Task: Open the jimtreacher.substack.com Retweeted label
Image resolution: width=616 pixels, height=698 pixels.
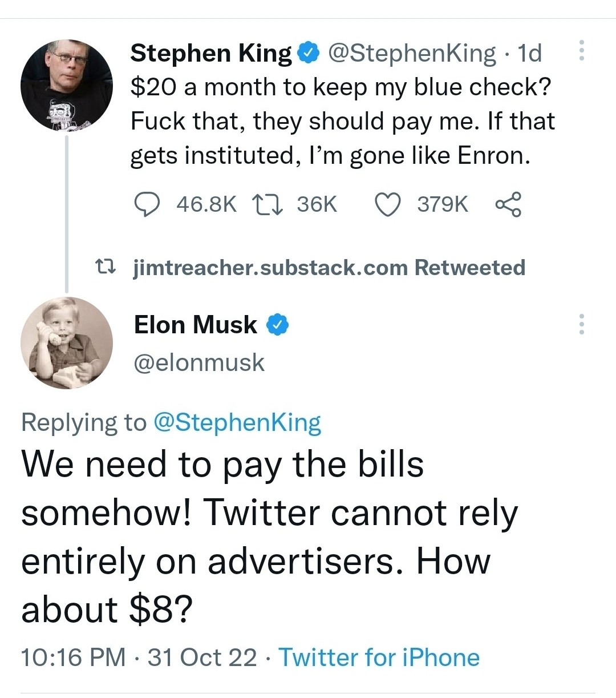Action: coord(329,267)
